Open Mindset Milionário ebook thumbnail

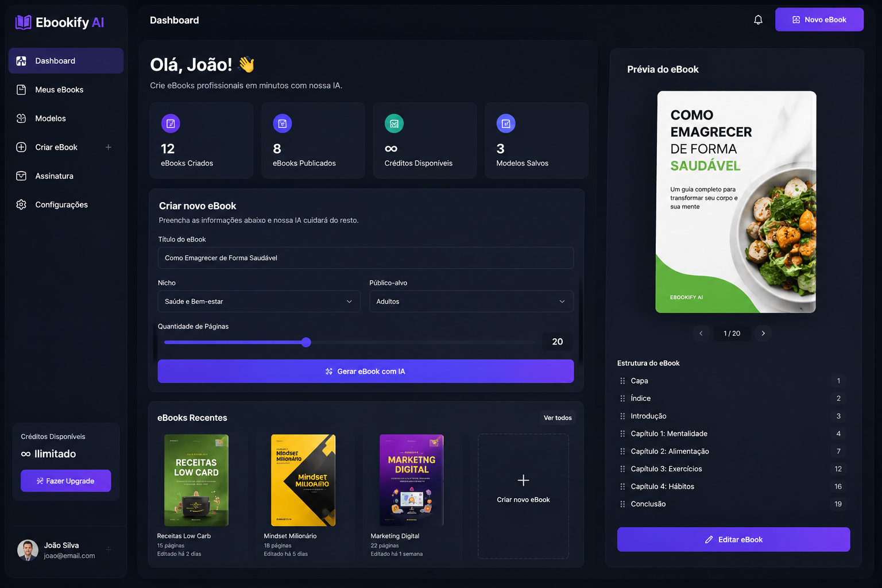(303, 480)
